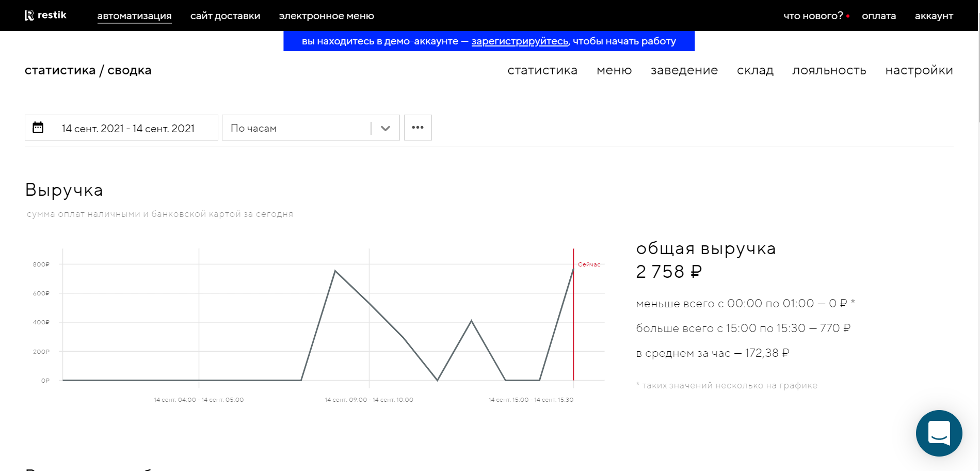Open the support chat bubble
This screenshot has width=980, height=471.
[x=939, y=433]
